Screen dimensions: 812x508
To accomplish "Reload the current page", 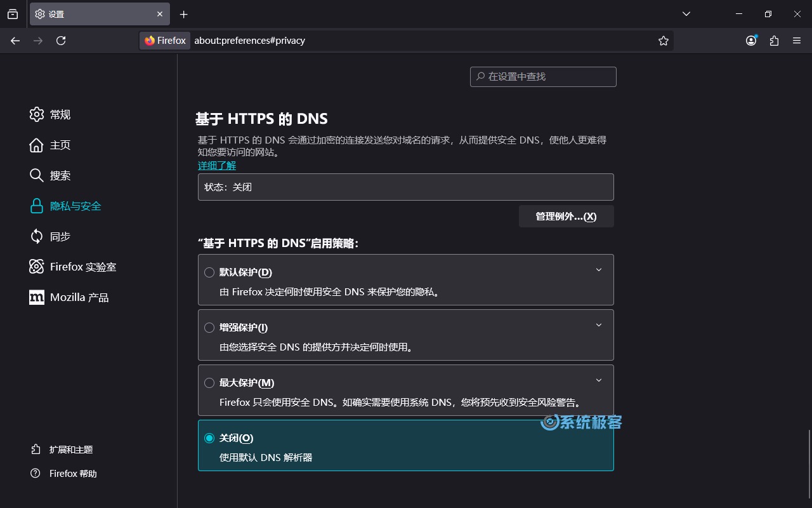I will (61, 41).
